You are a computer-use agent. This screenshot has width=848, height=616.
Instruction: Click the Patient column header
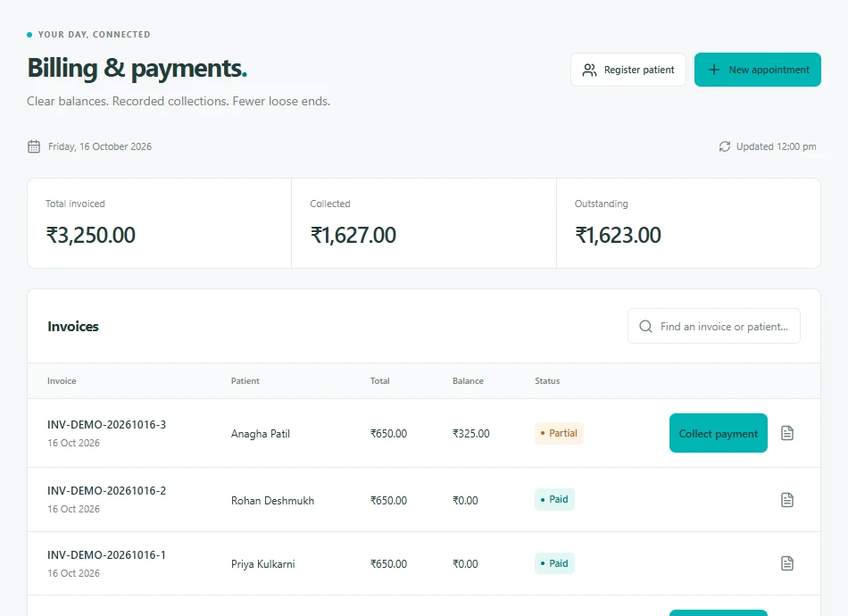pos(245,380)
